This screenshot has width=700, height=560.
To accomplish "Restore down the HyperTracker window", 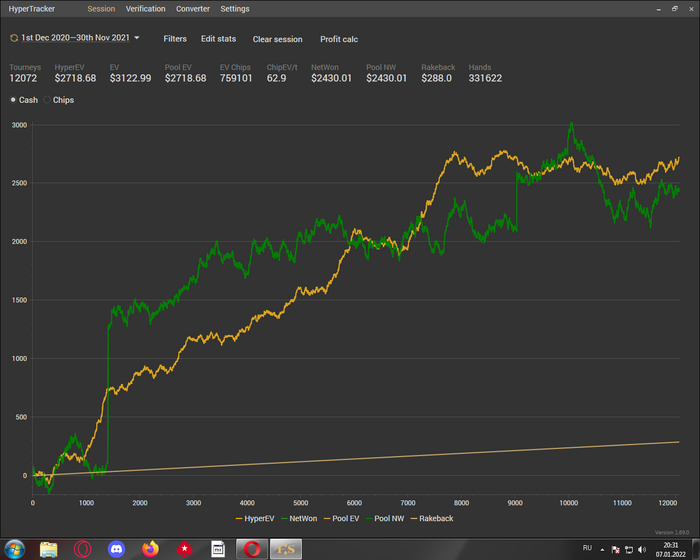I will tap(675, 9).
